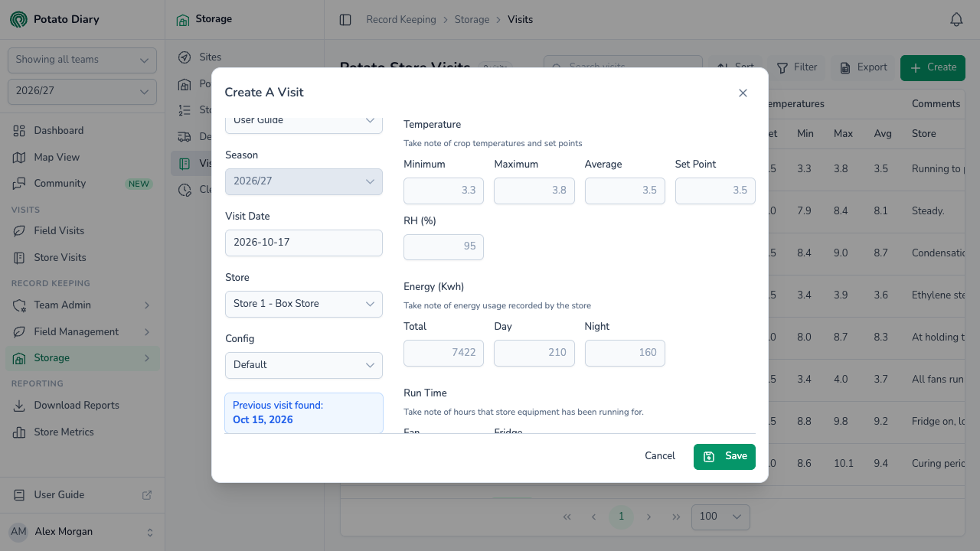Close the Create A Visit dialog
The width and height of the screenshot is (980, 551).
pos(743,93)
